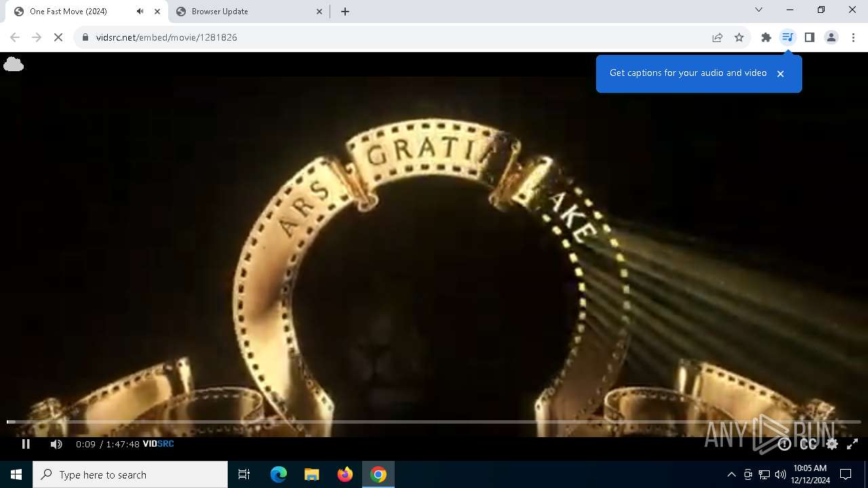
Task: Open Task View on taskbar
Action: click(x=244, y=474)
